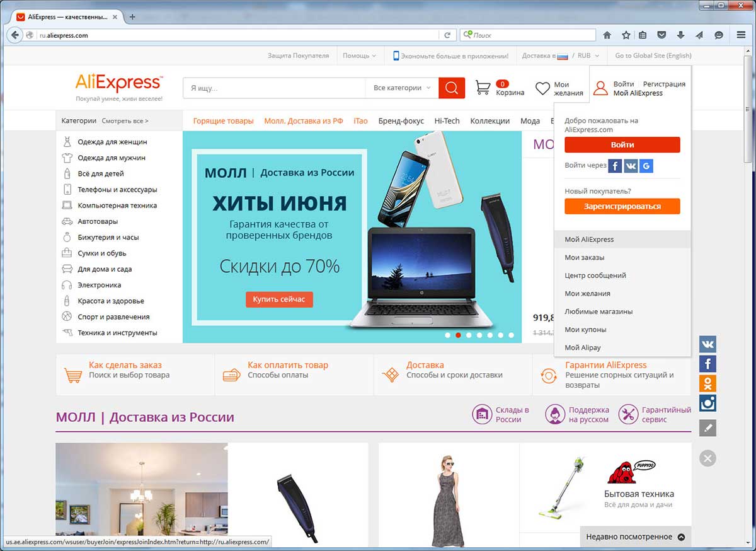Open Go to Global Site (English) link

(653, 55)
